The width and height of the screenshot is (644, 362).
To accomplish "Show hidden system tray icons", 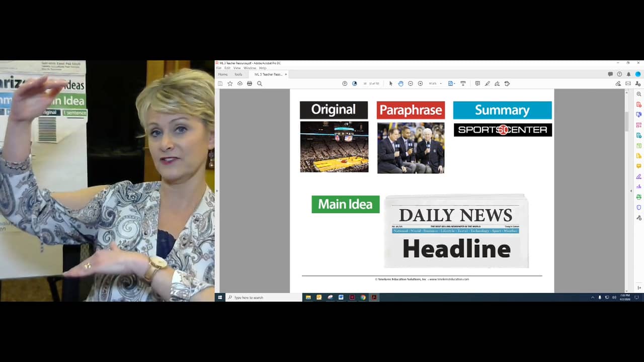I will pyautogui.click(x=593, y=297).
